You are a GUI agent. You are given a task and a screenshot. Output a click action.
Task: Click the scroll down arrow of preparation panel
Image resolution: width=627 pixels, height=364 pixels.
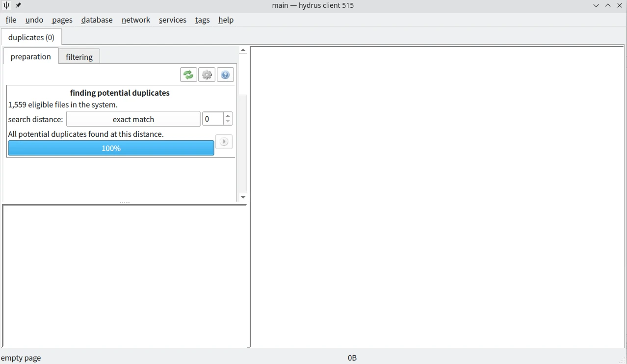(x=243, y=197)
